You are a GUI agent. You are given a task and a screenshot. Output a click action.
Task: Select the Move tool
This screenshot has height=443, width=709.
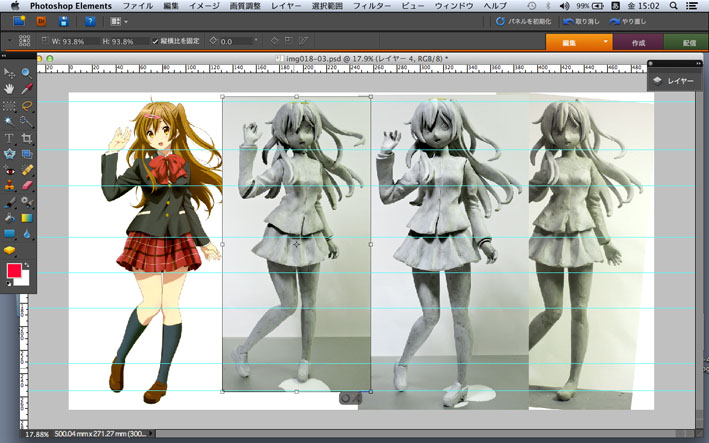[9, 73]
